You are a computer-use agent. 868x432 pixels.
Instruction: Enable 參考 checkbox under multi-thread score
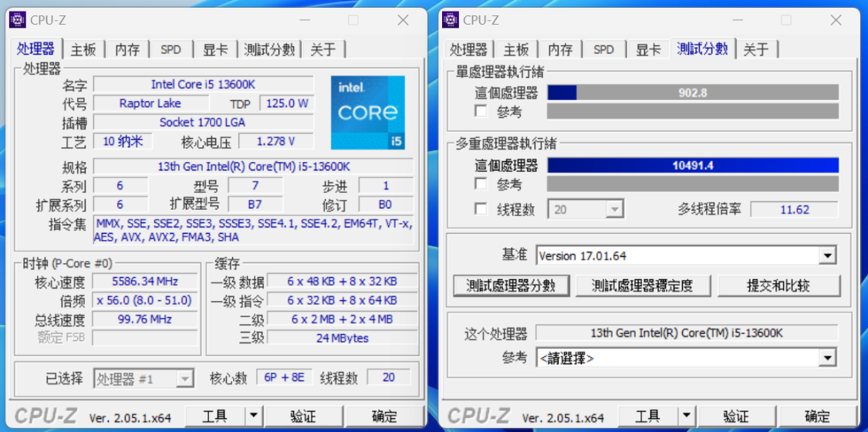point(481,184)
